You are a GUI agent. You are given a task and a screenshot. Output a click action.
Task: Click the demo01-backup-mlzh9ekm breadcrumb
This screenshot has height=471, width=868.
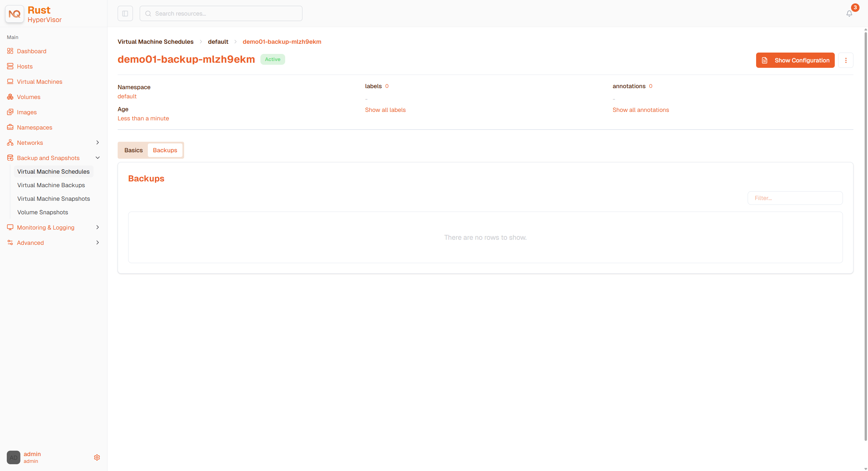click(x=282, y=42)
